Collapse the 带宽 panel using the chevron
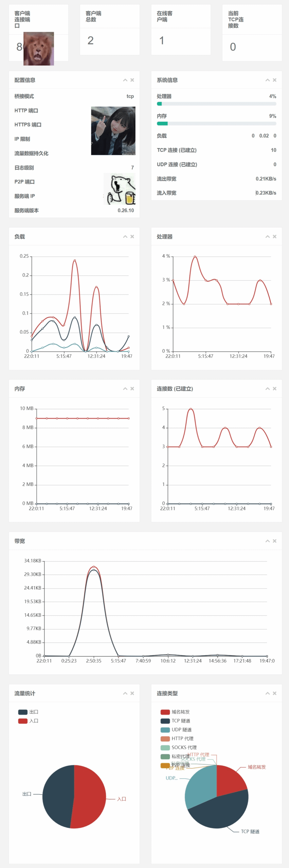 (x=267, y=541)
